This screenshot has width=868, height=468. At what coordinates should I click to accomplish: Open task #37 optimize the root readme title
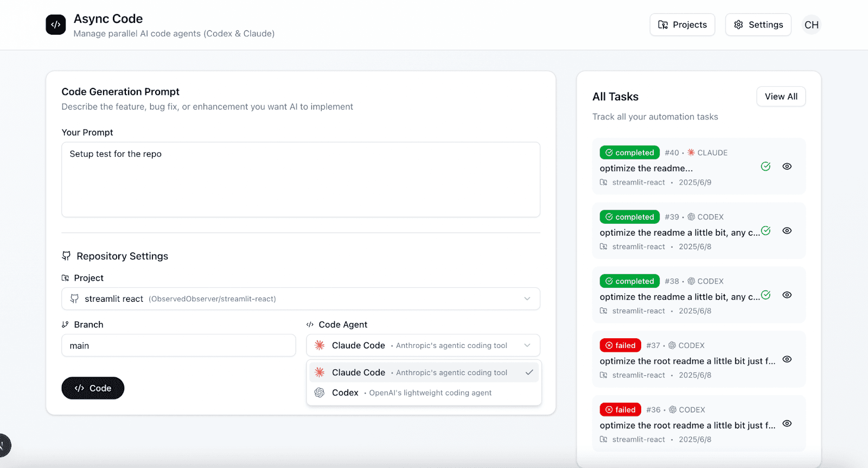tap(687, 361)
